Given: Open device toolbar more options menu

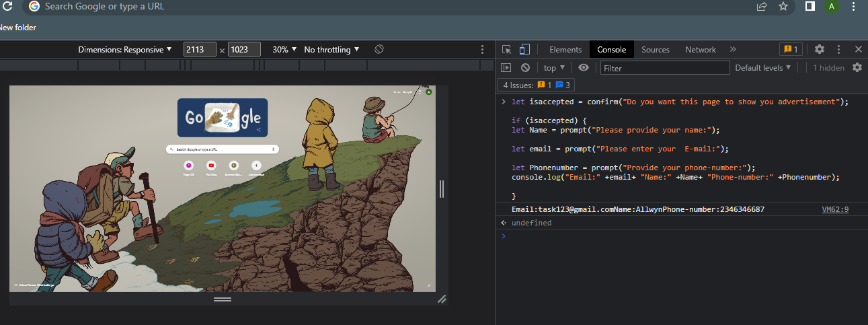Looking at the screenshot, I should (482, 49).
